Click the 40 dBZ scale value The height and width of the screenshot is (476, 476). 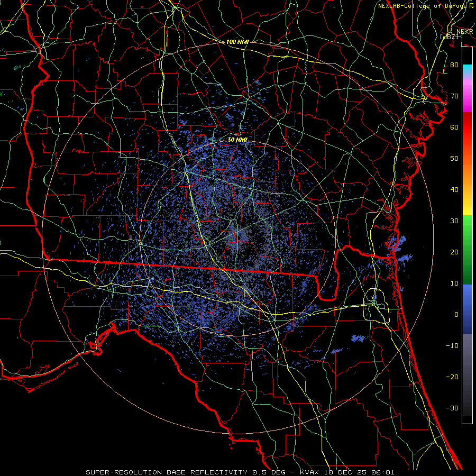pos(454,190)
